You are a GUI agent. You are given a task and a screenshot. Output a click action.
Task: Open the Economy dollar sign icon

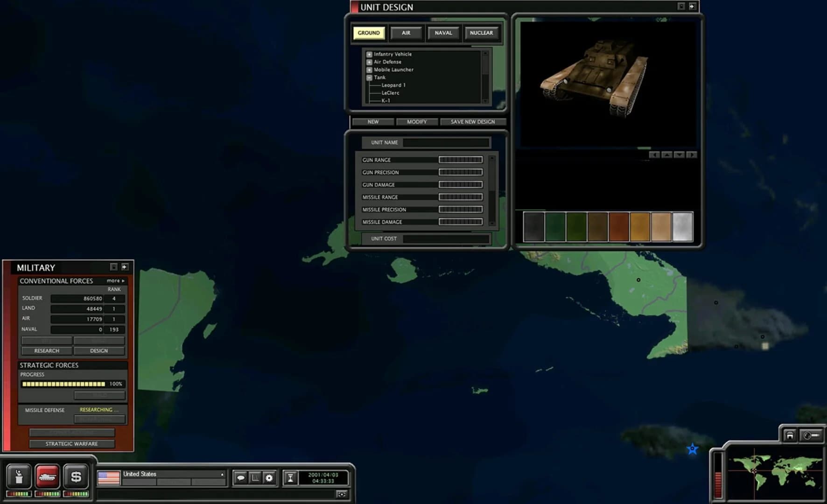76,477
